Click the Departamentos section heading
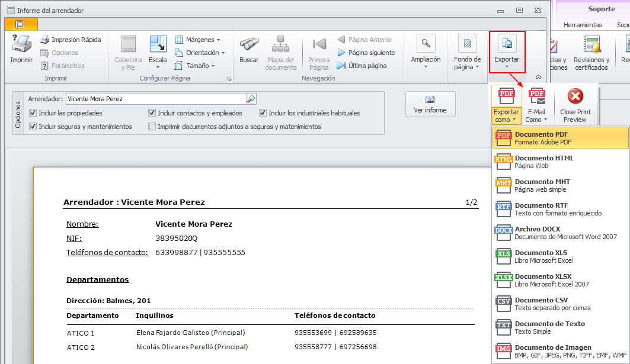Screen dimensions: 630x364 tap(98, 280)
